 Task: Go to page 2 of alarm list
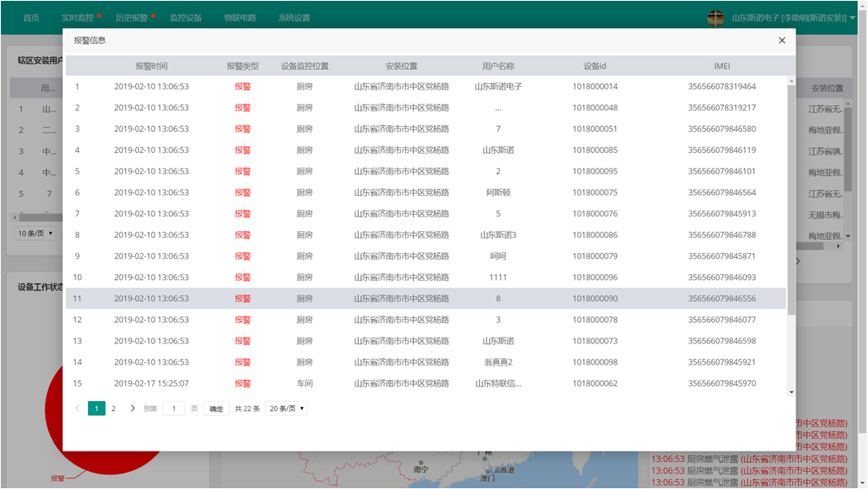pyautogui.click(x=114, y=408)
